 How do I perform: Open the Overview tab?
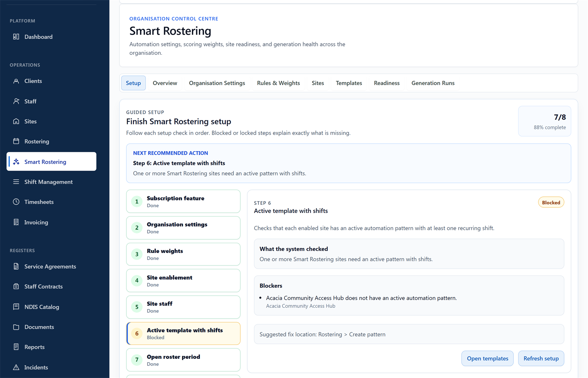tap(165, 83)
